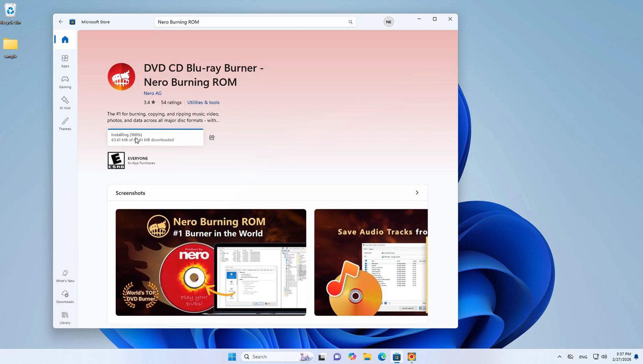Screen dimensions: 643x364
Task: Click the back arrow in Microsoft Store
Action: (x=61, y=22)
